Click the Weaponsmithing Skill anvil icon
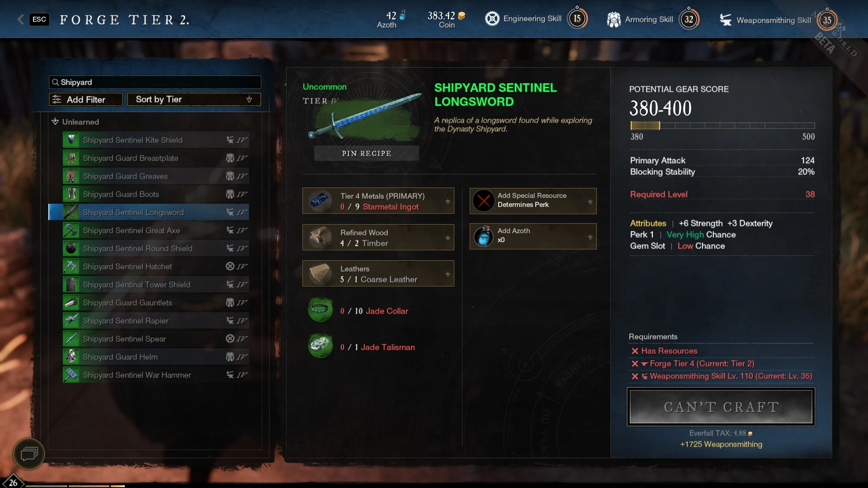 pos(726,20)
